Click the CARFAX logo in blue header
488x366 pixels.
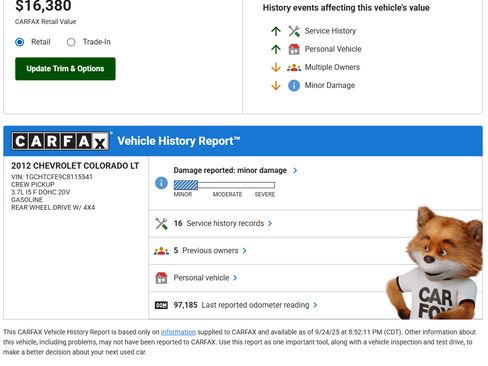(60, 141)
